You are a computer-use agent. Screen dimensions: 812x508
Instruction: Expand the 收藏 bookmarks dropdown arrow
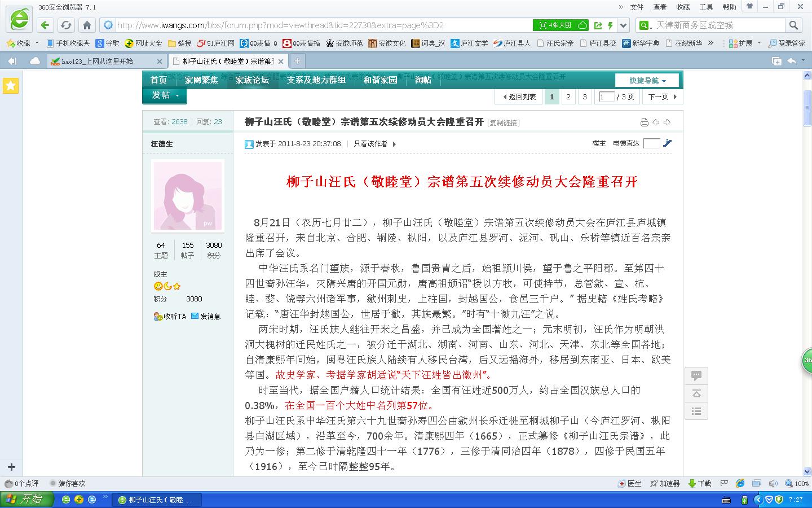pos(37,43)
